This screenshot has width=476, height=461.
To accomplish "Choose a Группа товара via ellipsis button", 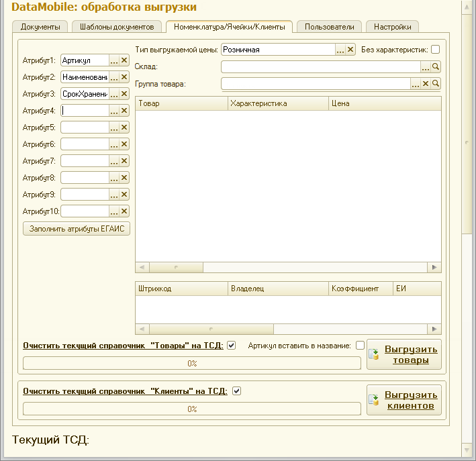I will [x=416, y=83].
